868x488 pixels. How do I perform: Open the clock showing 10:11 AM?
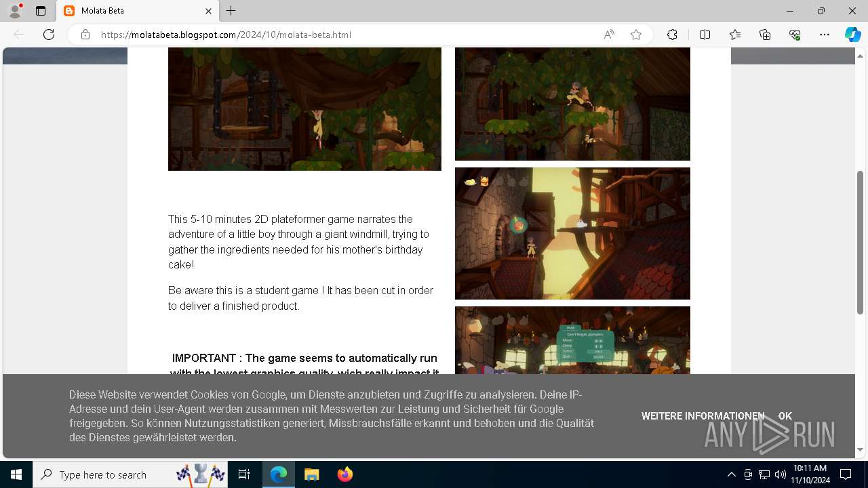810,474
